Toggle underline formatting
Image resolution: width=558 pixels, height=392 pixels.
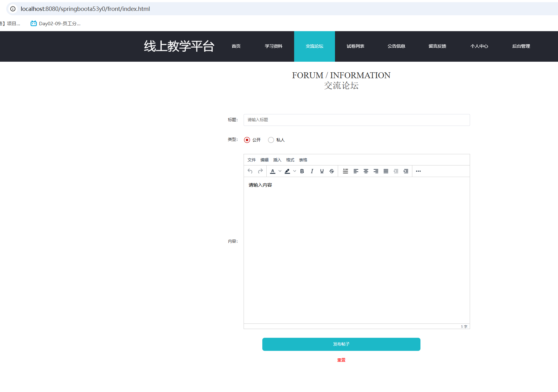tap(322, 171)
